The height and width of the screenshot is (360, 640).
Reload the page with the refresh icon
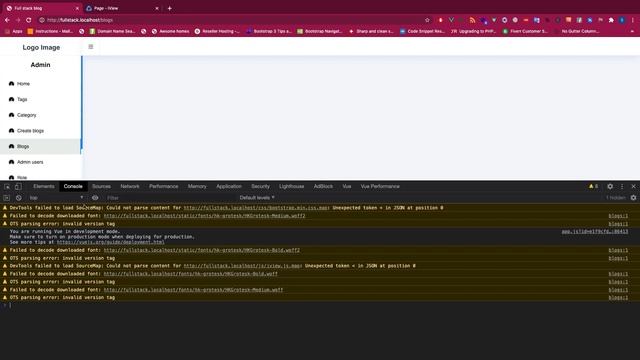pyautogui.click(x=29, y=20)
